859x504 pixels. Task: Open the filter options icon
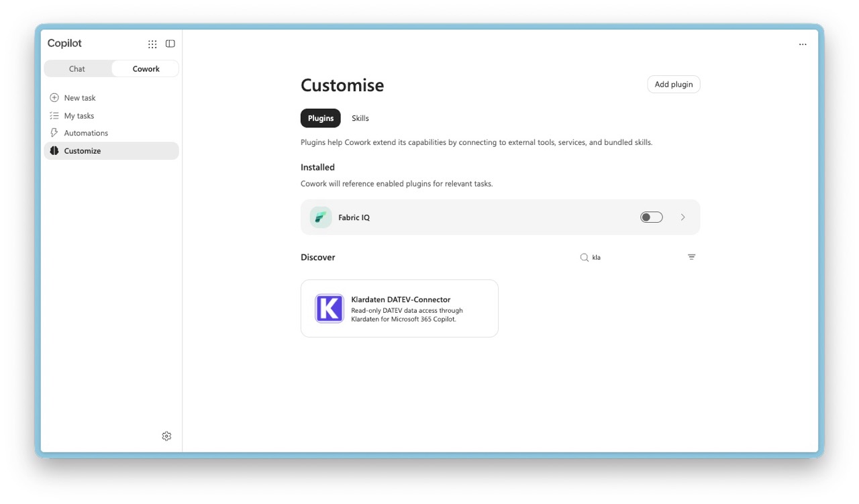tap(692, 257)
